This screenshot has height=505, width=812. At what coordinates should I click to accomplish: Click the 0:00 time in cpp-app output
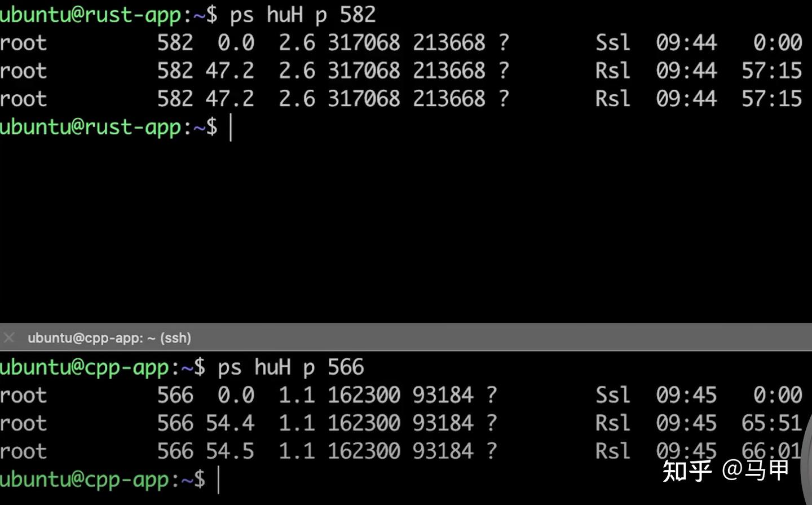tap(777, 396)
